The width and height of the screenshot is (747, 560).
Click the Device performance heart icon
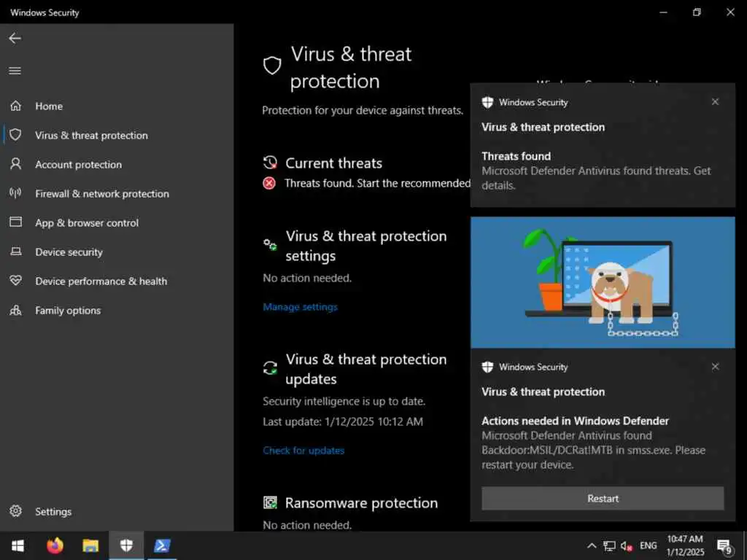16,281
